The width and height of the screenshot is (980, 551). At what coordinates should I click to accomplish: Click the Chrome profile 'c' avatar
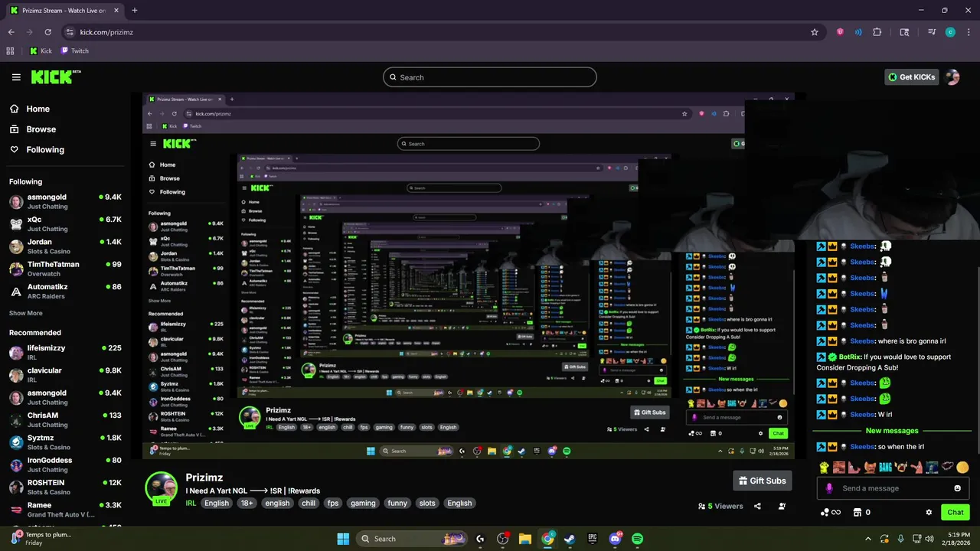[950, 32]
